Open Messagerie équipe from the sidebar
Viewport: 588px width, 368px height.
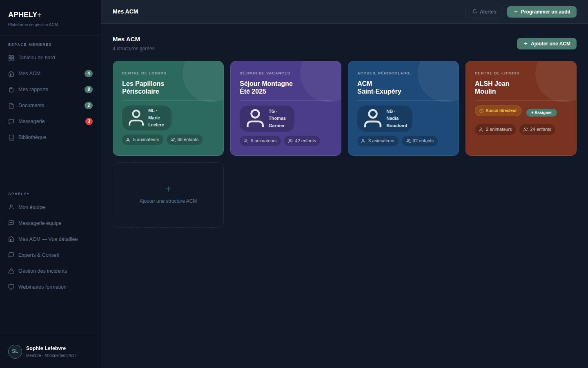click(40, 223)
